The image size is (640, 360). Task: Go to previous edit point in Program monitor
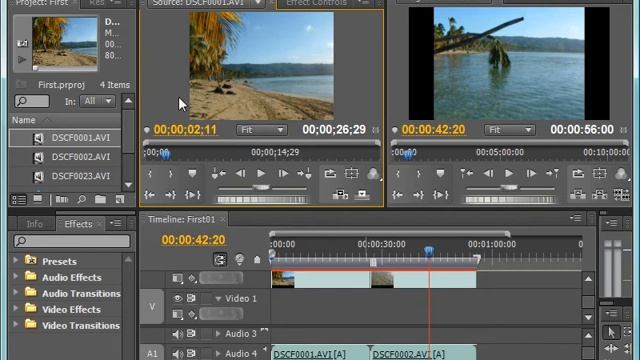pos(467,173)
